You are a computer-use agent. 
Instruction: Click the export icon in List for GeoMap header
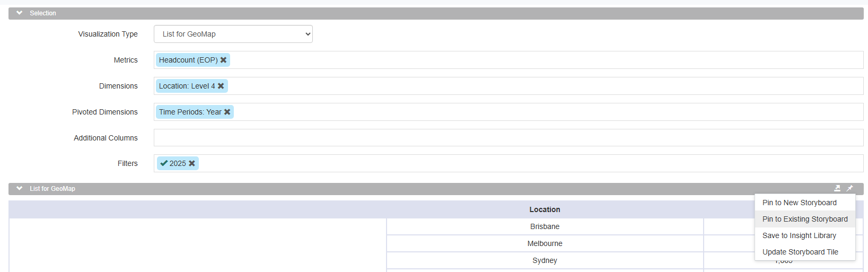[837, 188]
